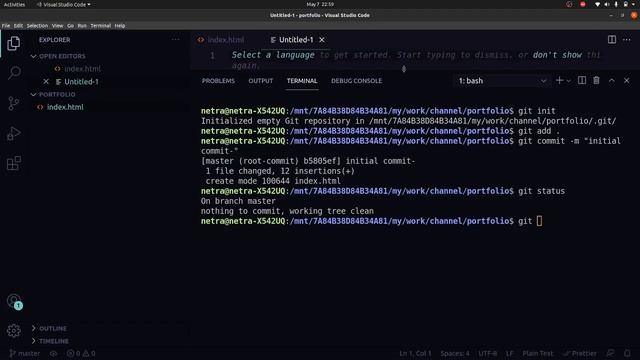Click the 'don't show' link

(557, 55)
